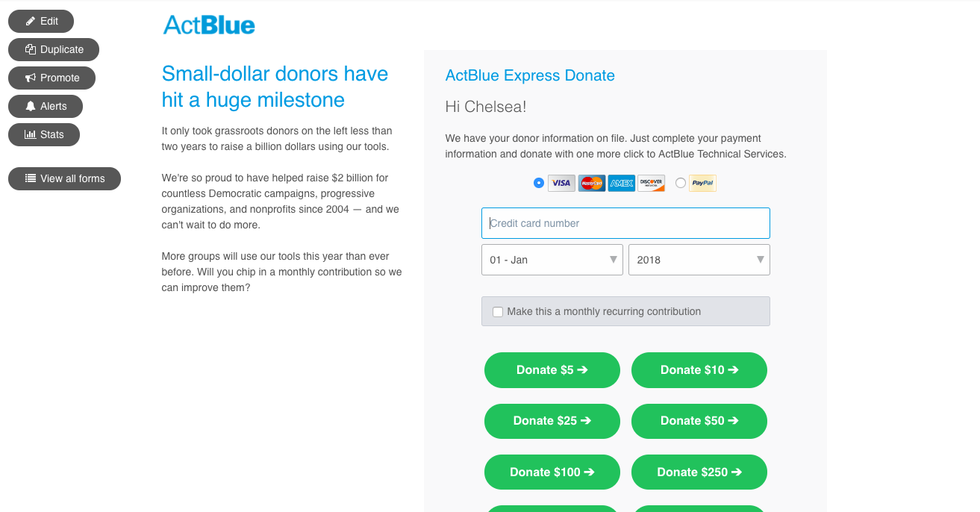Select the Stats sidebar item
Screen dimensions: 980x512
(x=43, y=134)
